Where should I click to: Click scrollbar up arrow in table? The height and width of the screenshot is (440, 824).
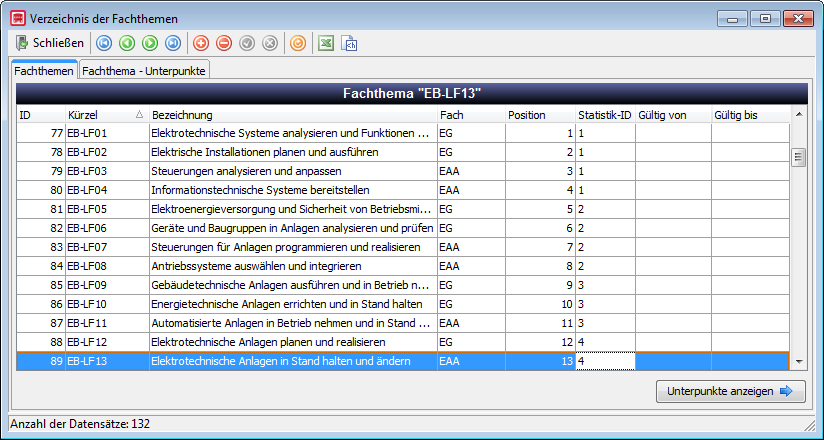pyautogui.click(x=799, y=114)
